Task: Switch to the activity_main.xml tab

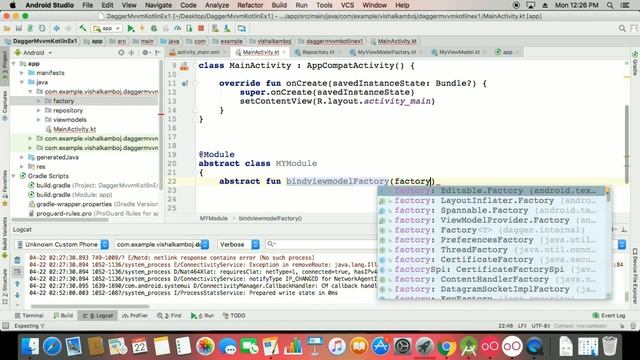Action: pos(198,52)
